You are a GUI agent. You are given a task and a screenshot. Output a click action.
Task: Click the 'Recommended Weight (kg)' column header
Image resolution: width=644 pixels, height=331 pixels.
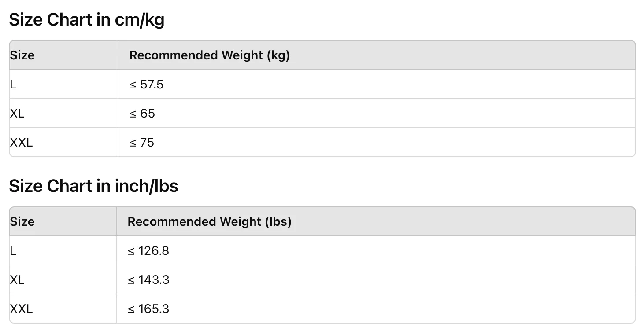(209, 55)
